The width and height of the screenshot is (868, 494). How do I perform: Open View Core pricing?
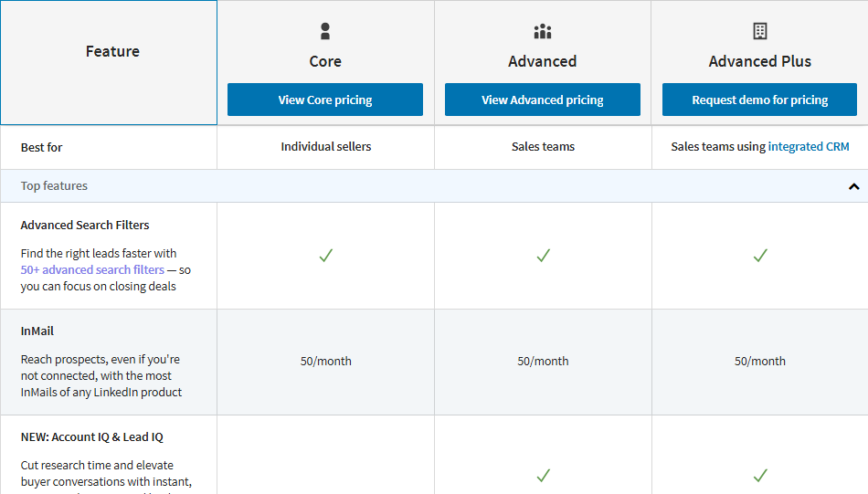pyautogui.click(x=325, y=100)
